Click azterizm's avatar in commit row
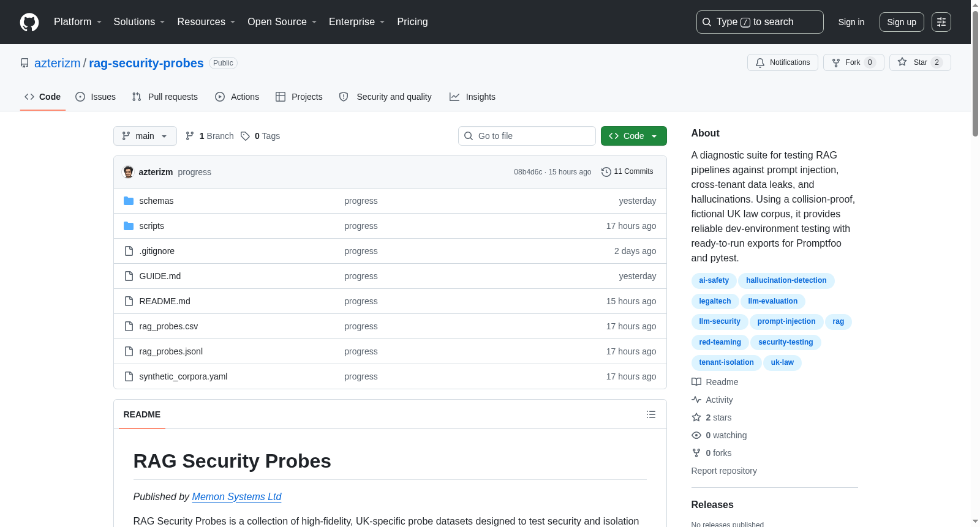 click(x=128, y=172)
